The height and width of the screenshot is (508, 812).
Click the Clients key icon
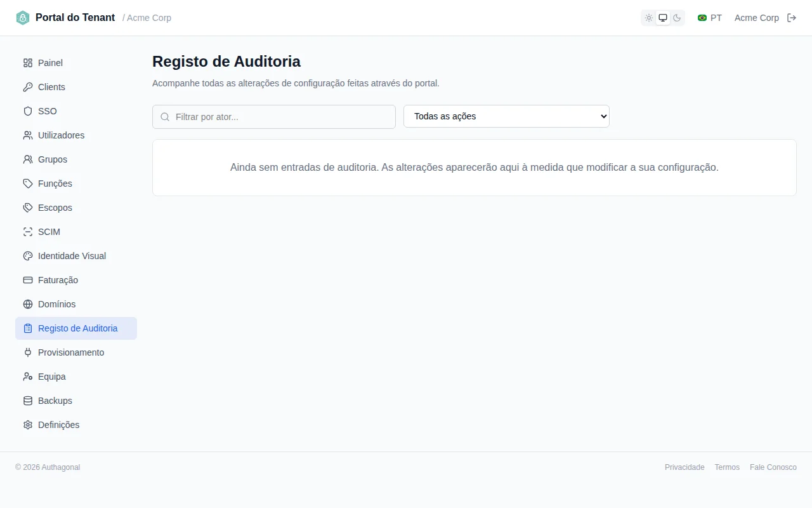point(28,87)
